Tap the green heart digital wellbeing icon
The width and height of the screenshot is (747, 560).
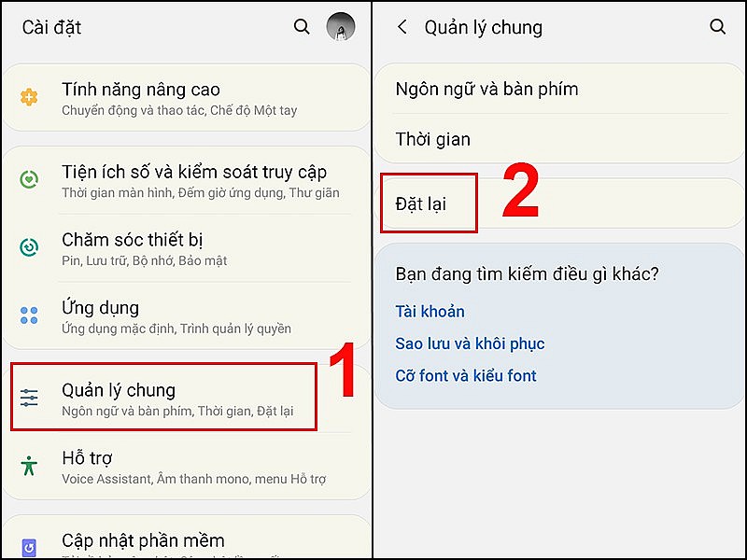click(29, 179)
